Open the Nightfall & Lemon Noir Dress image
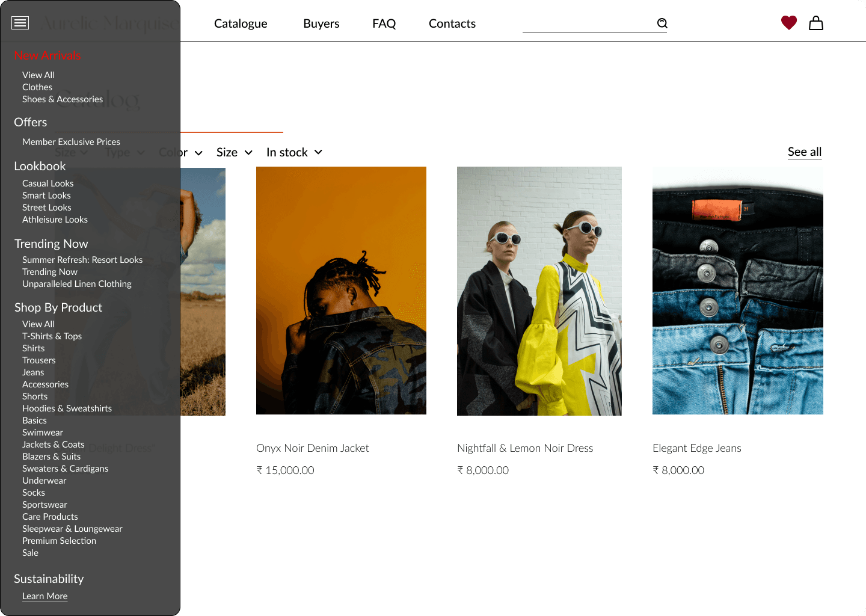 [539, 291]
